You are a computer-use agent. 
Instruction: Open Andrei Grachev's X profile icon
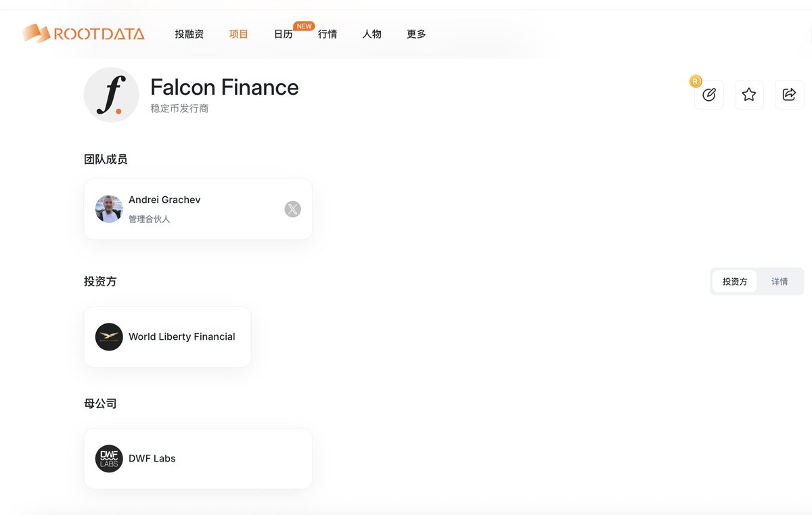[x=292, y=209]
